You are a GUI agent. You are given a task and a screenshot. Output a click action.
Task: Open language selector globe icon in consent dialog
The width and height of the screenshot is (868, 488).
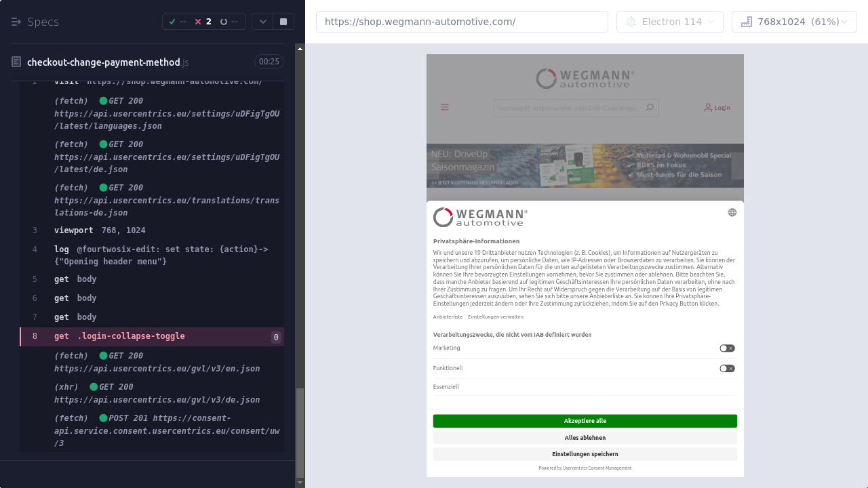tap(732, 212)
